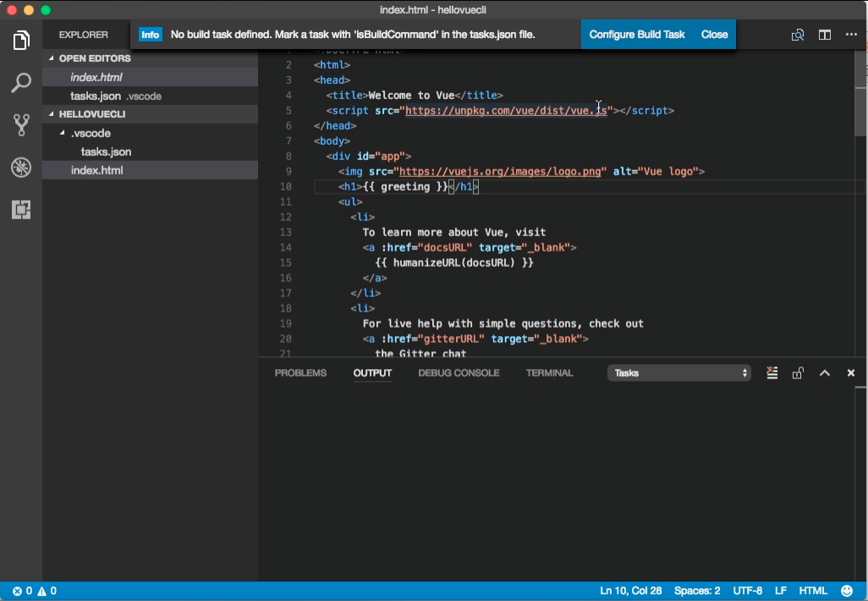
Task: Click Configure Build Task button
Action: [x=636, y=35]
